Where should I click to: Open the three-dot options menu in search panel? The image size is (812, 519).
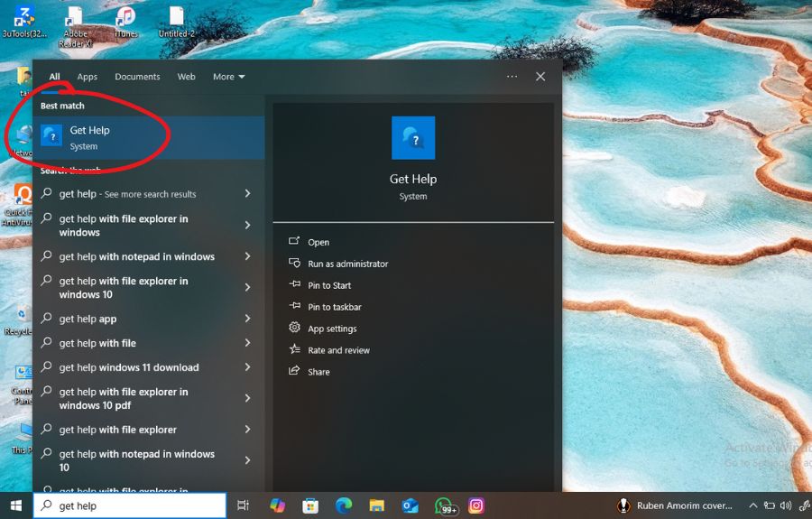point(512,77)
